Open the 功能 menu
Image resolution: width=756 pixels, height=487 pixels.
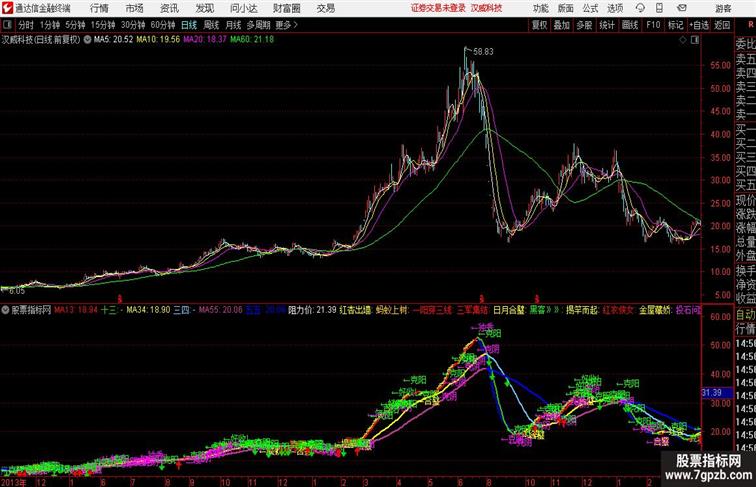(x=540, y=8)
